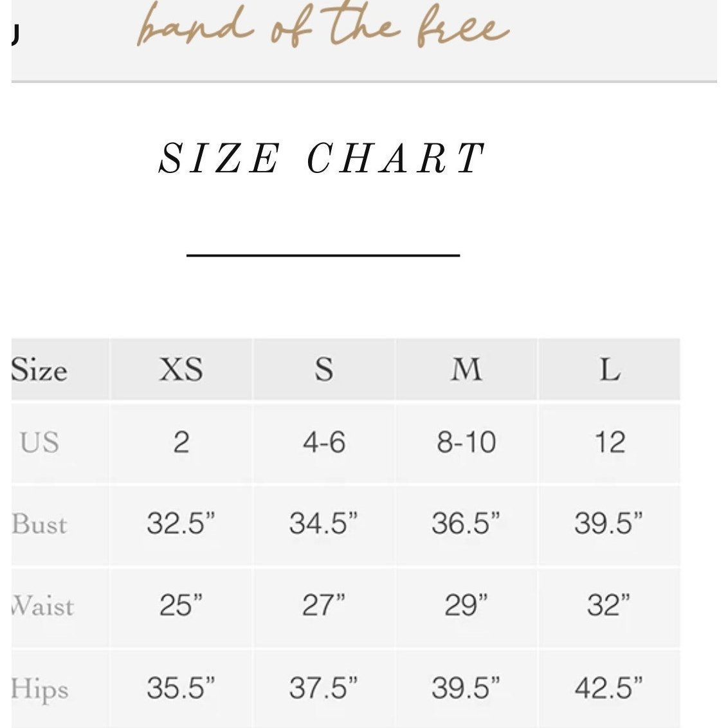Click the Hips row label
728x728 pixels.
coord(40,689)
